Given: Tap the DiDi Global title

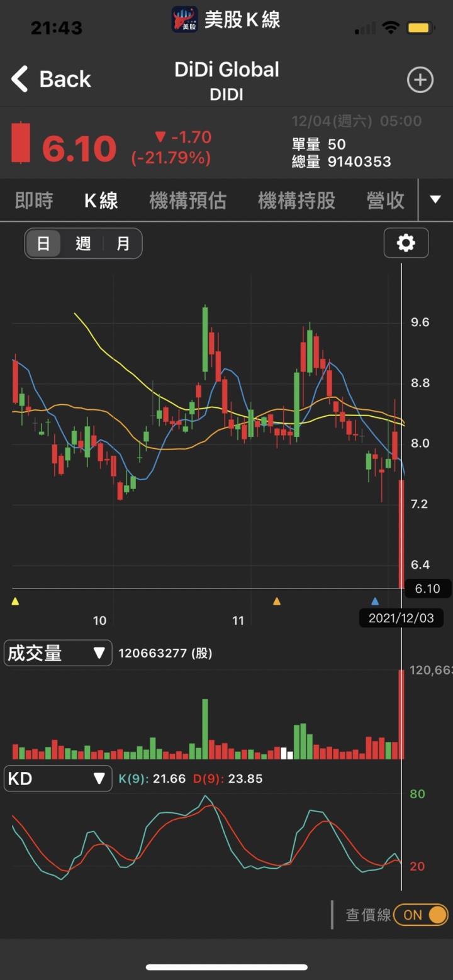Looking at the screenshot, I should [226, 69].
